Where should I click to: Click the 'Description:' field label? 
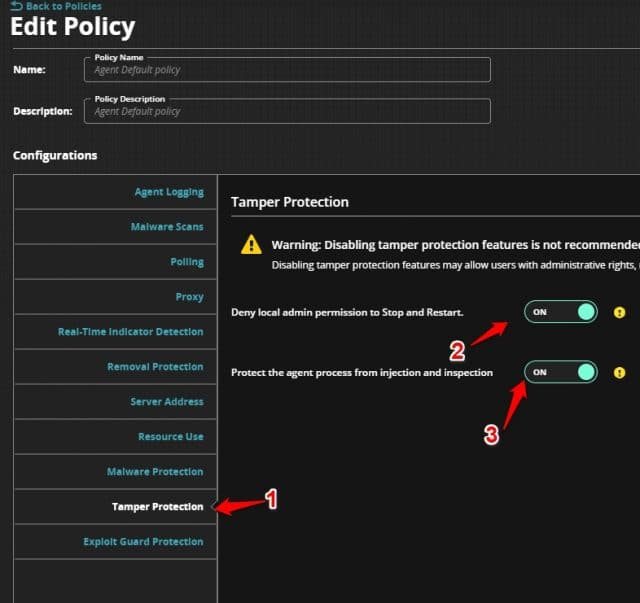click(43, 111)
